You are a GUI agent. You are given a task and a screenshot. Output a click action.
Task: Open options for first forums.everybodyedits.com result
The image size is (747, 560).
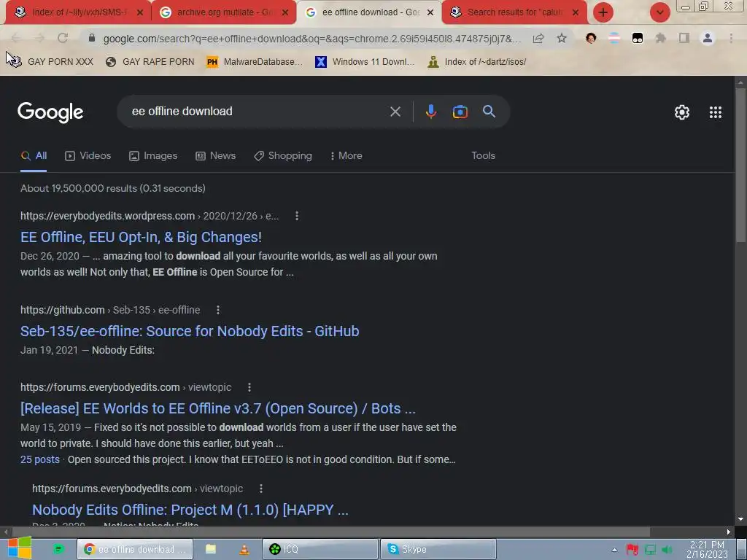(249, 387)
